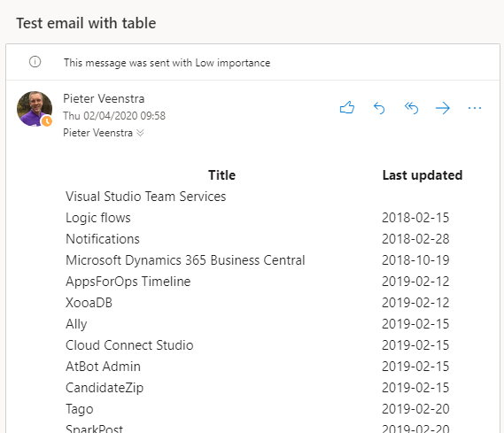Screen dimensions: 504x433
Task: Click the 'Title' column header
Action: point(221,175)
